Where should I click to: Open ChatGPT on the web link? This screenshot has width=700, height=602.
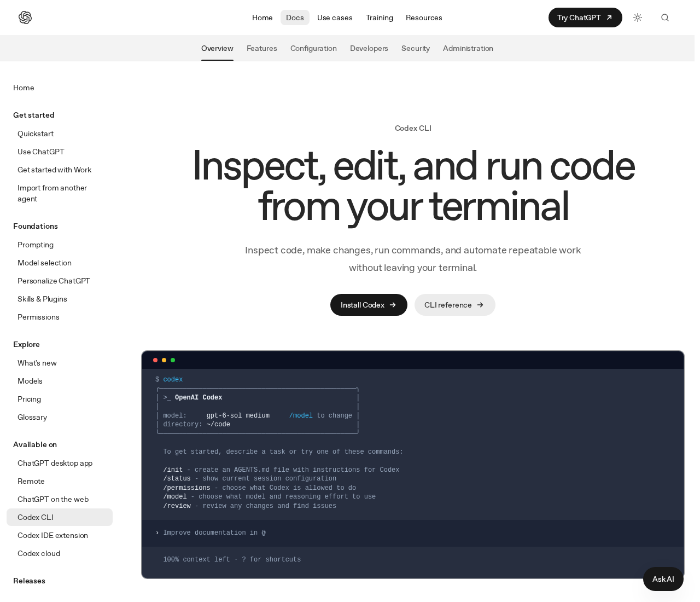point(53,499)
